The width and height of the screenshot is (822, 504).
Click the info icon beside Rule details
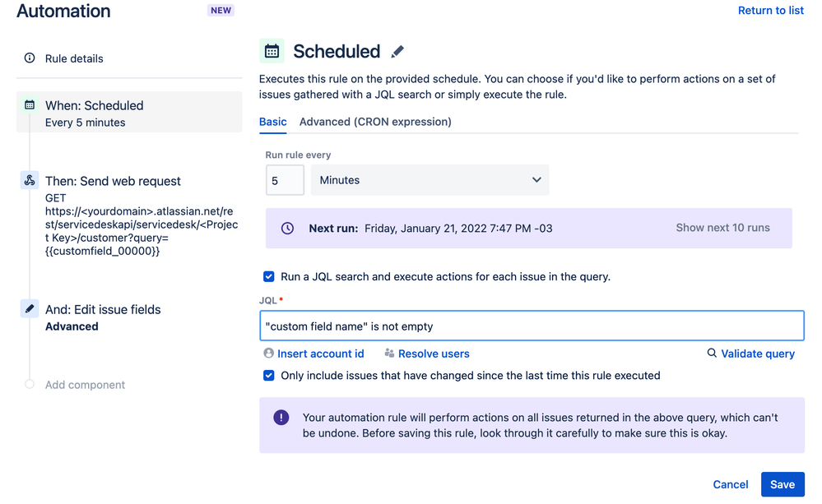[30, 58]
